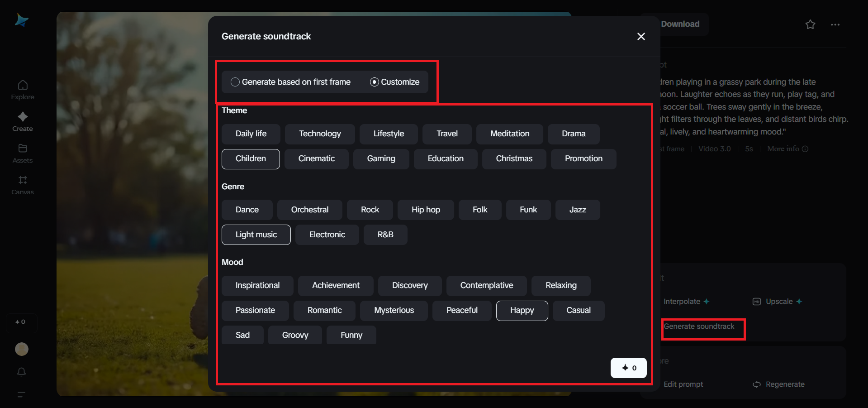Screen dimensions: 868x408
Task: Expand the bottom sidebar menu
Action: (x=22, y=395)
